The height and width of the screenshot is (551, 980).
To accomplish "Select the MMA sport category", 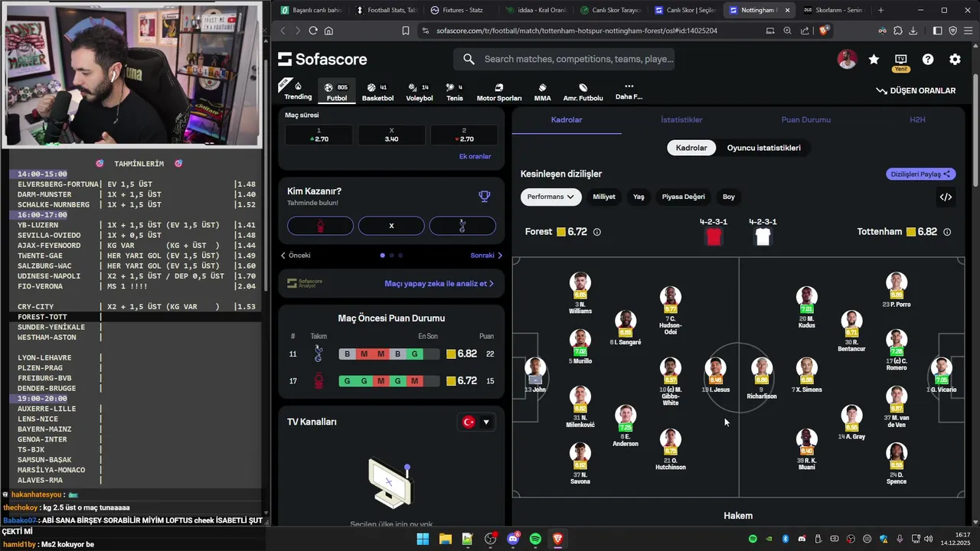I will click(542, 92).
